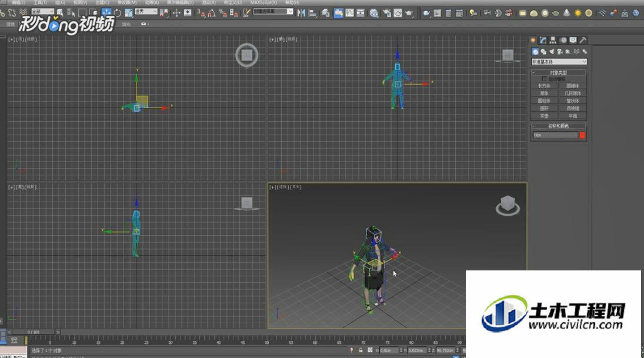Click the Mirror tool icon

point(302,13)
